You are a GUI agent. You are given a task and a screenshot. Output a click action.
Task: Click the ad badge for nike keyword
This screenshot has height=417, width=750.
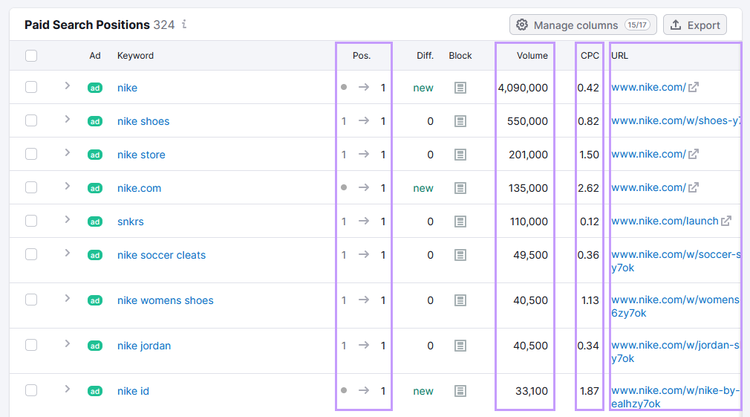pos(95,88)
